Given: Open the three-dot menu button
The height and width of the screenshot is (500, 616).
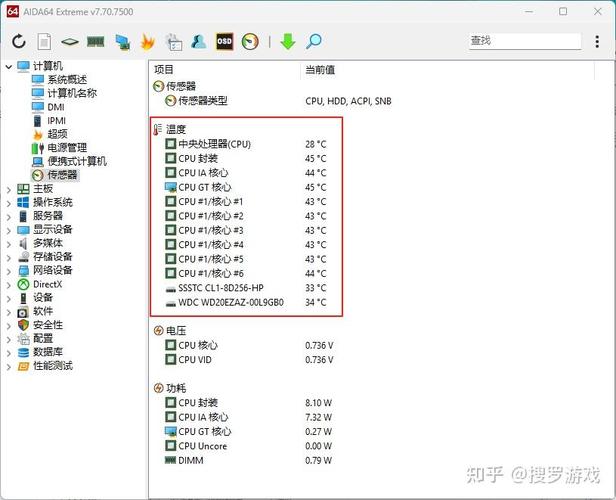Looking at the screenshot, I should click(x=597, y=41).
